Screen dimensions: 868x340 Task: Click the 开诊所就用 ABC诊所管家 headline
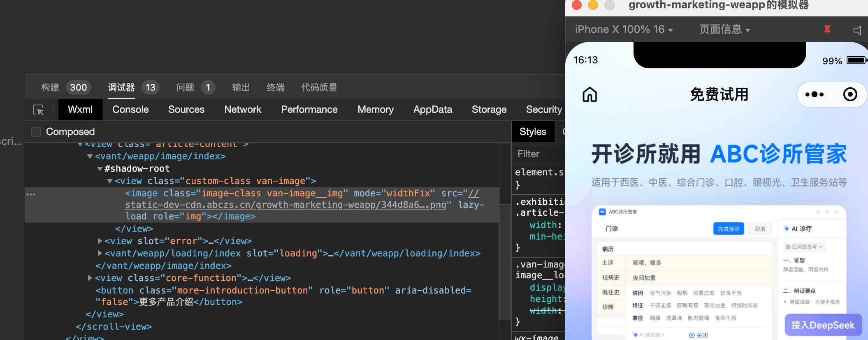[x=719, y=154]
